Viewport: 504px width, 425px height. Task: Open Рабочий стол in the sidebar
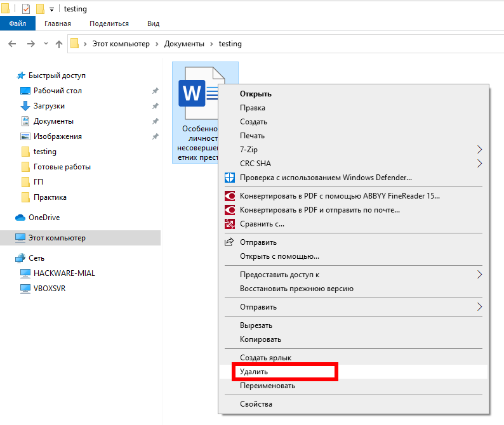58,91
